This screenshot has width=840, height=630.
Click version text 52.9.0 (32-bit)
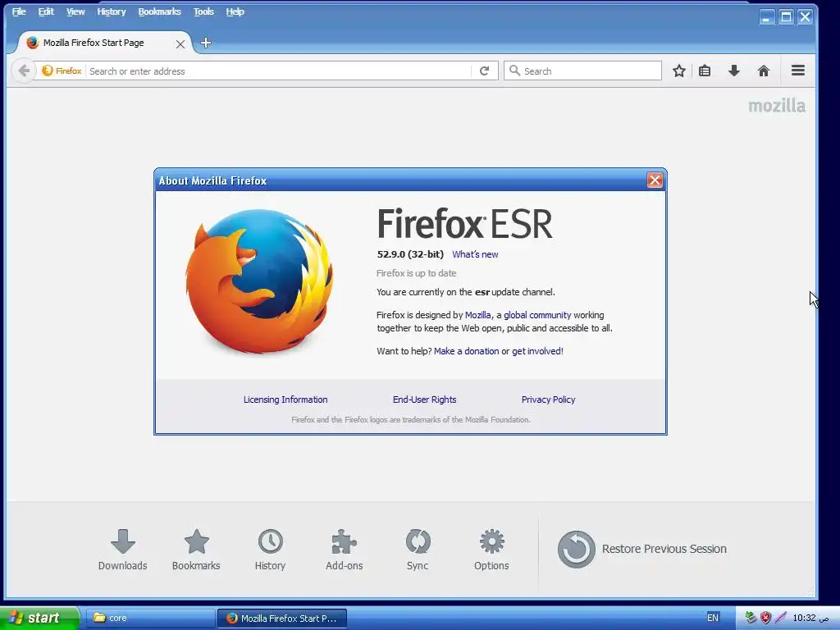point(410,254)
